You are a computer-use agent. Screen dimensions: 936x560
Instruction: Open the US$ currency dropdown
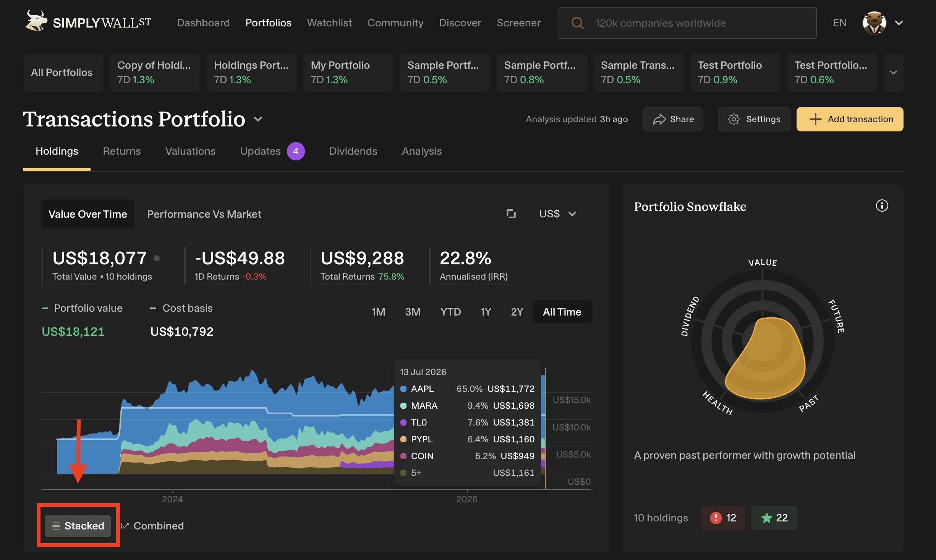point(557,214)
